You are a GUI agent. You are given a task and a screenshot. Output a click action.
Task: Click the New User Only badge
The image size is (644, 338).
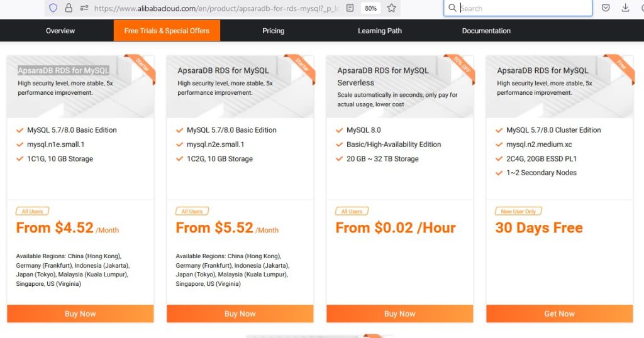pos(518,211)
